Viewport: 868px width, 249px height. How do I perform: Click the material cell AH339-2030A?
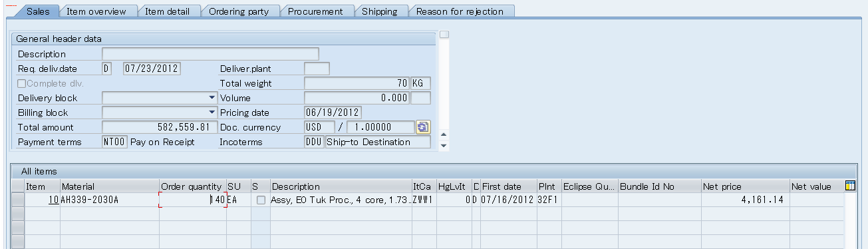click(x=109, y=200)
